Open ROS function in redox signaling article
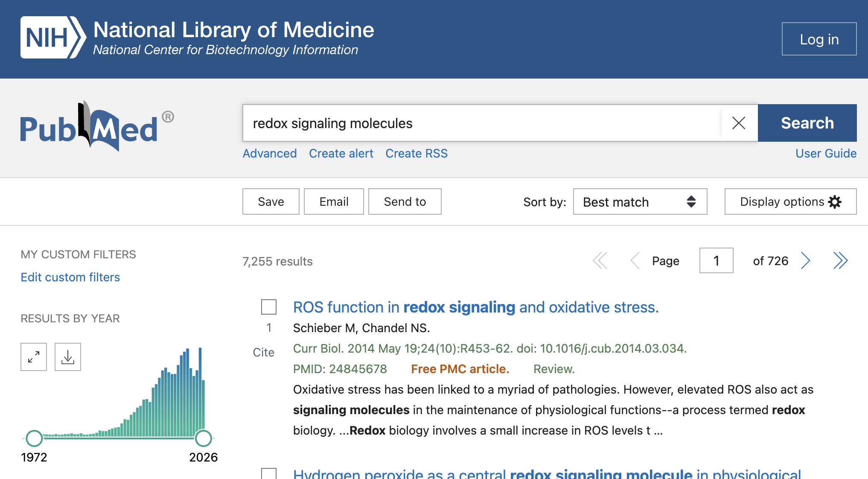Screen dimensions: 868x479 (476, 307)
